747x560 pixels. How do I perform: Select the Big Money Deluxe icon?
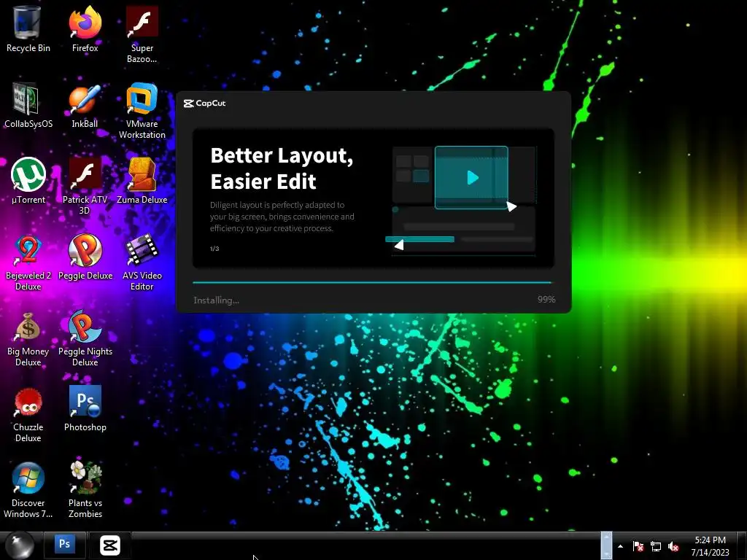(x=28, y=338)
